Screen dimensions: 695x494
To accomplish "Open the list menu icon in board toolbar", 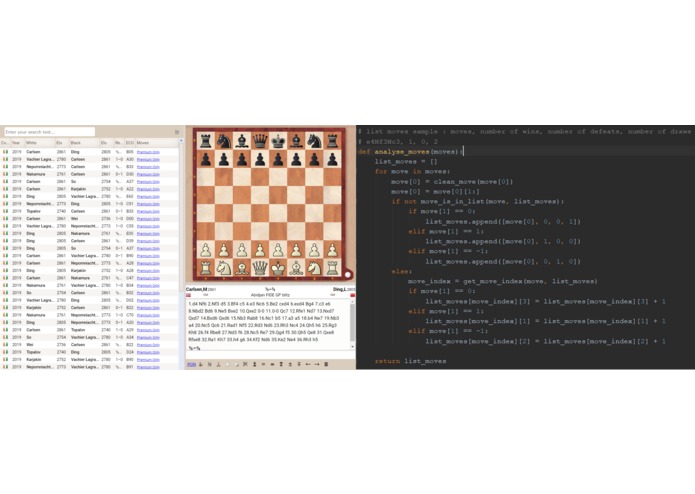I will click(326, 364).
